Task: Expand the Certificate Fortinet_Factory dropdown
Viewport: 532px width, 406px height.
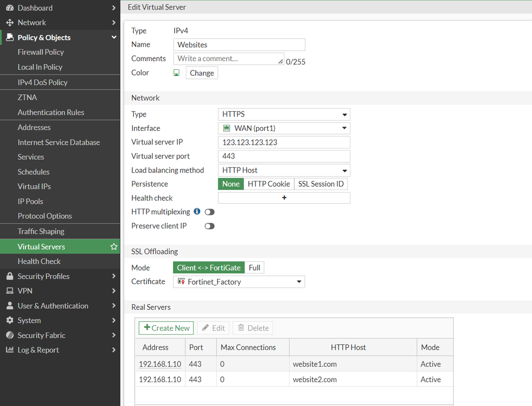Action: coord(239,282)
